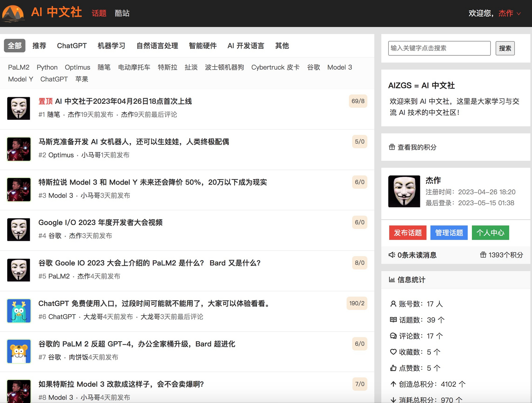
Task: Click the keyword search input field
Action: 439,48
